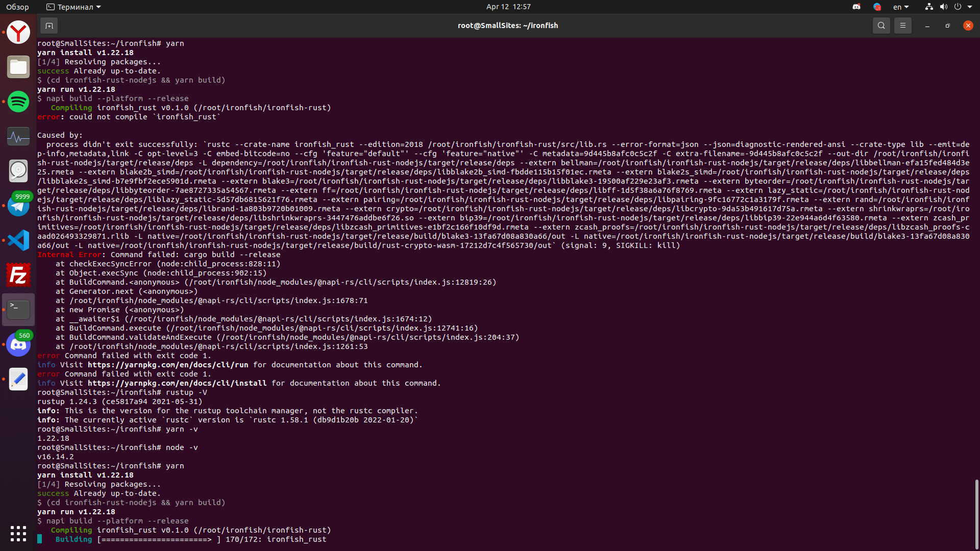Open Spotify from the dock
The image size is (980, 551).
point(18,102)
